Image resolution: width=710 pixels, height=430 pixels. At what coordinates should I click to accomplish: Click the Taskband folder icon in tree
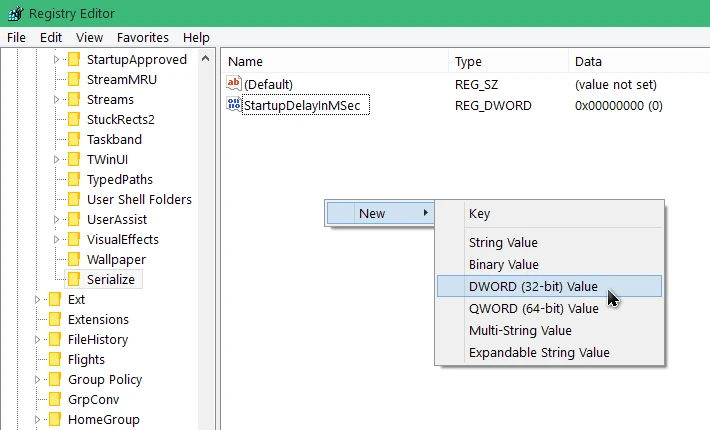74,139
